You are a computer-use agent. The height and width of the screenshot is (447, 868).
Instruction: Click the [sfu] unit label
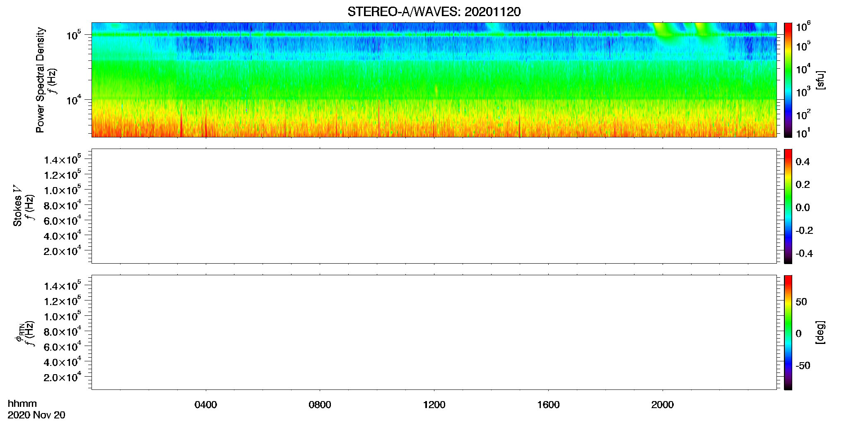pyautogui.click(x=820, y=80)
